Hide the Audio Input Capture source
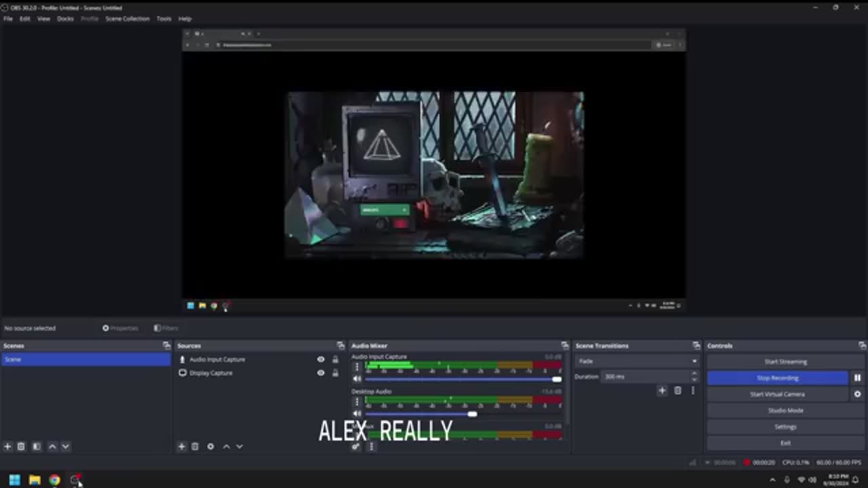This screenshot has height=488, width=868. [321, 359]
